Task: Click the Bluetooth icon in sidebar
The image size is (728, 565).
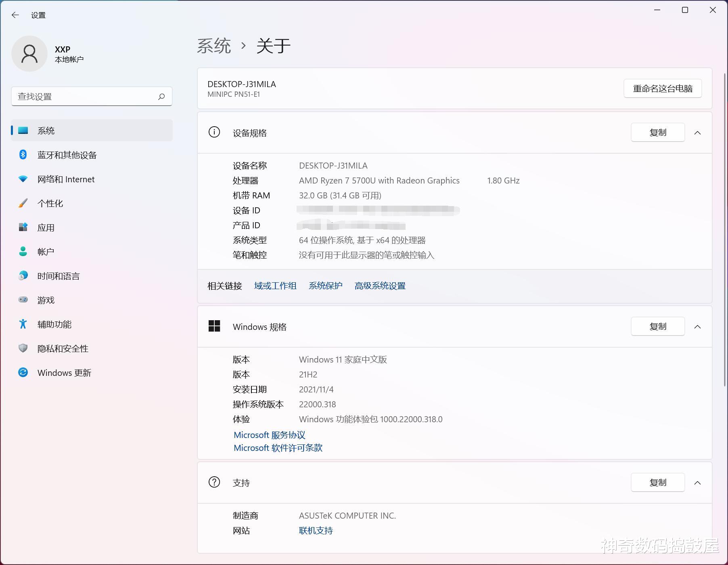Action: [23, 154]
